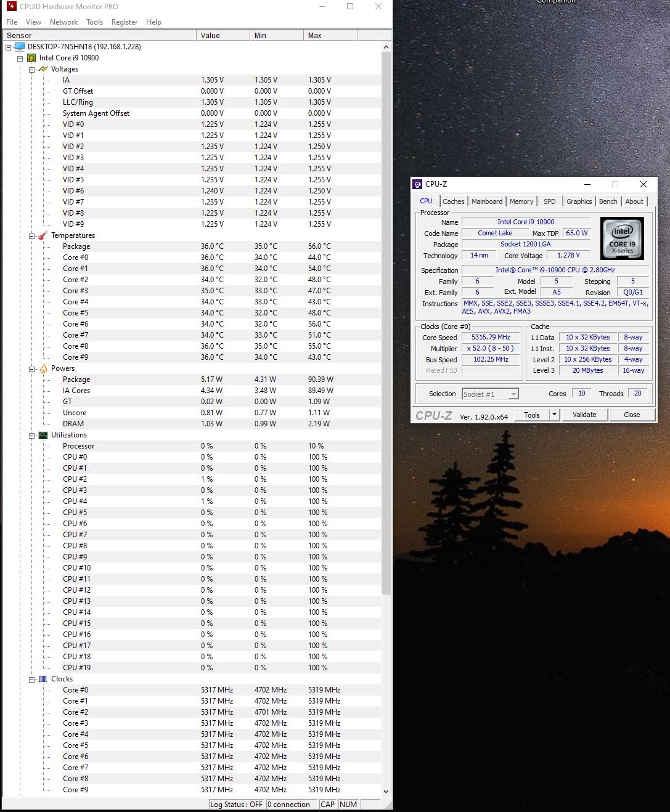Open the Tools menu in Hardware Monitor
Viewport: 670px width, 812px height.
94,22
